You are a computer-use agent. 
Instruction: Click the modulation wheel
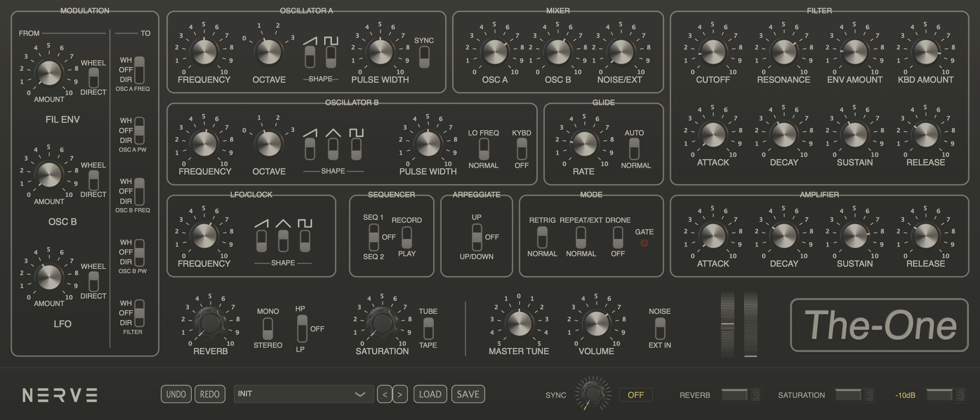click(751, 324)
